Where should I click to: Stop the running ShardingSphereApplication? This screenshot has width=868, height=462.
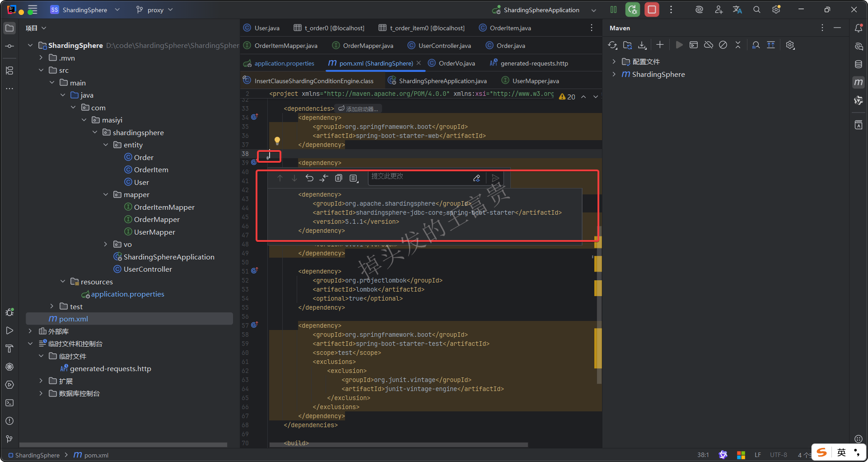[x=652, y=9]
